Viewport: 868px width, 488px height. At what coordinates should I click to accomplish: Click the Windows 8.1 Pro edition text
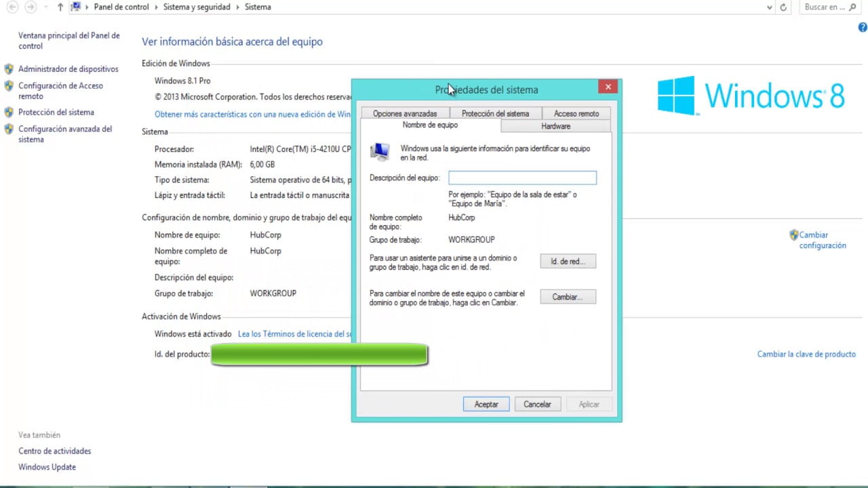(182, 81)
